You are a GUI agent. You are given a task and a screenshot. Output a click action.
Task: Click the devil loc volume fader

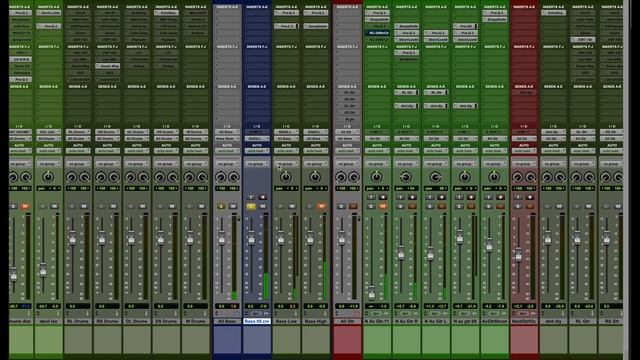(43, 271)
